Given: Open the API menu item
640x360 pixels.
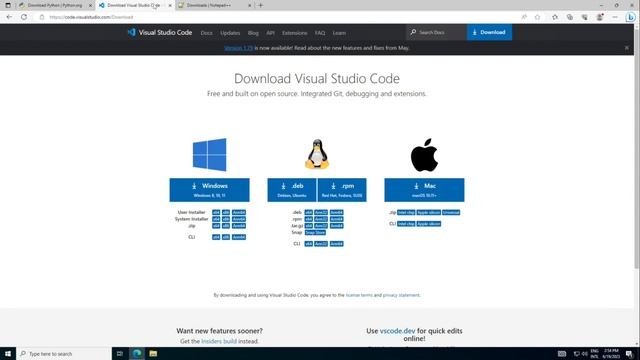Looking at the screenshot, I should 270,33.
